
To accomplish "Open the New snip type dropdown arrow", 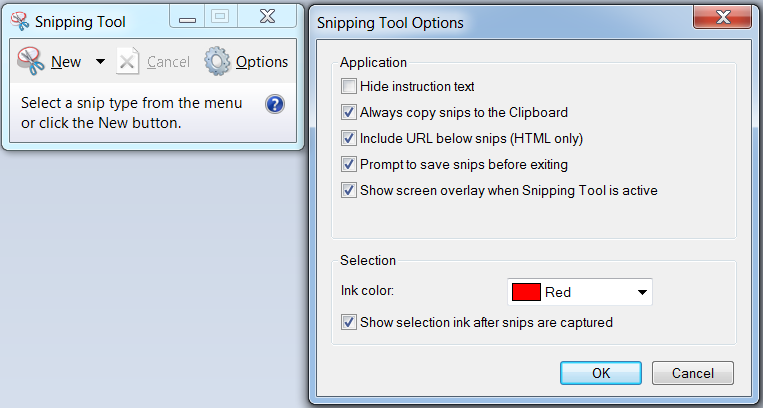I will 100,62.
